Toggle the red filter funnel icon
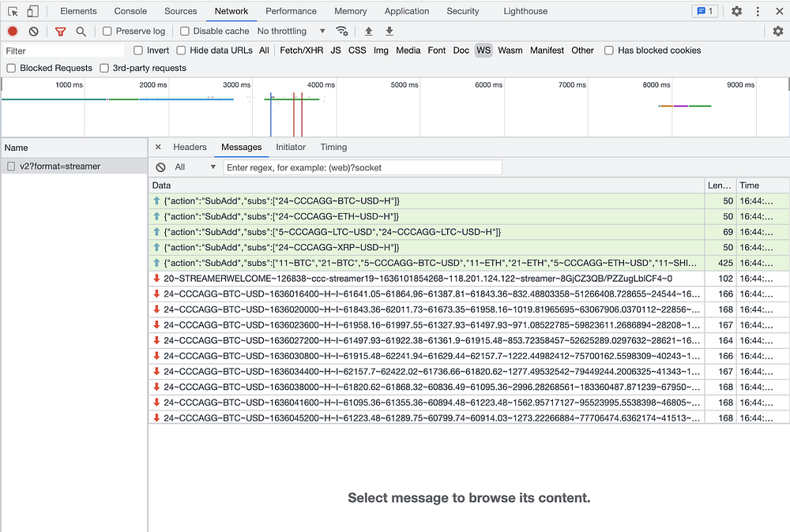 pos(60,31)
